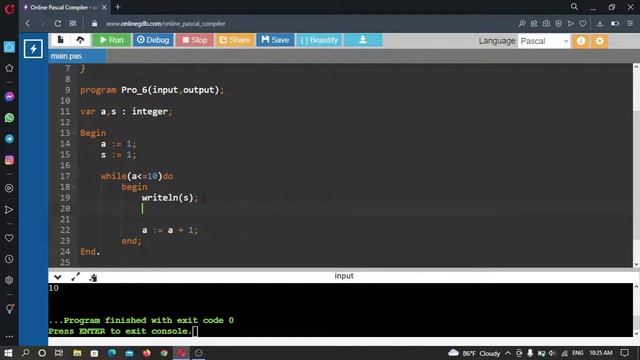Screen dimensions: 640x360
Task: Fold the while loop at line 17
Action: point(74,176)
